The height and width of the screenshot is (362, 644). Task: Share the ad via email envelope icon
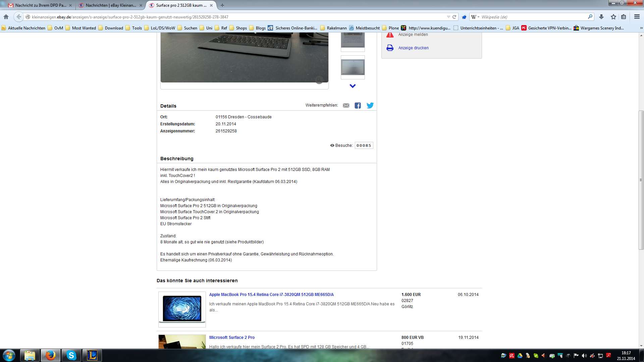(346, 106)
